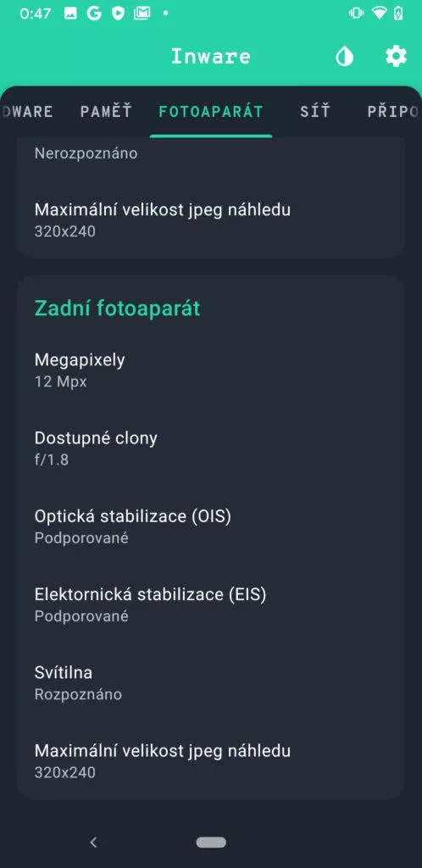The image size is (422, 868).
Task: Tap the Android back arrow
Action: tap(93, 842)
